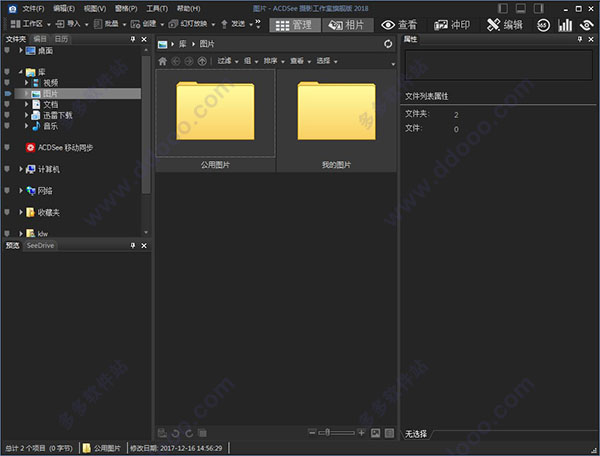Click the image preview icon in the bottom toolbar
Screen dimensions: 600x456
point(375,433)
